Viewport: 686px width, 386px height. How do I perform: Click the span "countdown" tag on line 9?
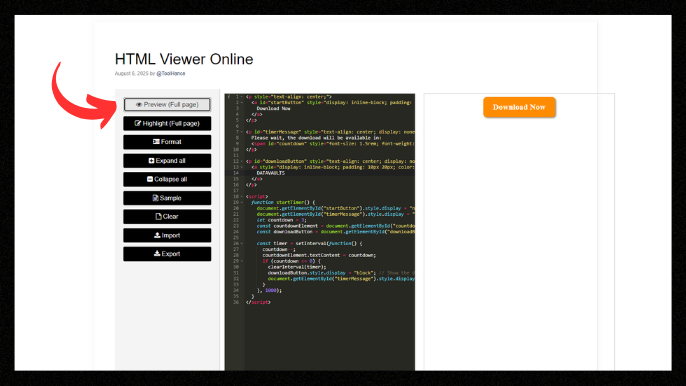(x=332, y=144)
